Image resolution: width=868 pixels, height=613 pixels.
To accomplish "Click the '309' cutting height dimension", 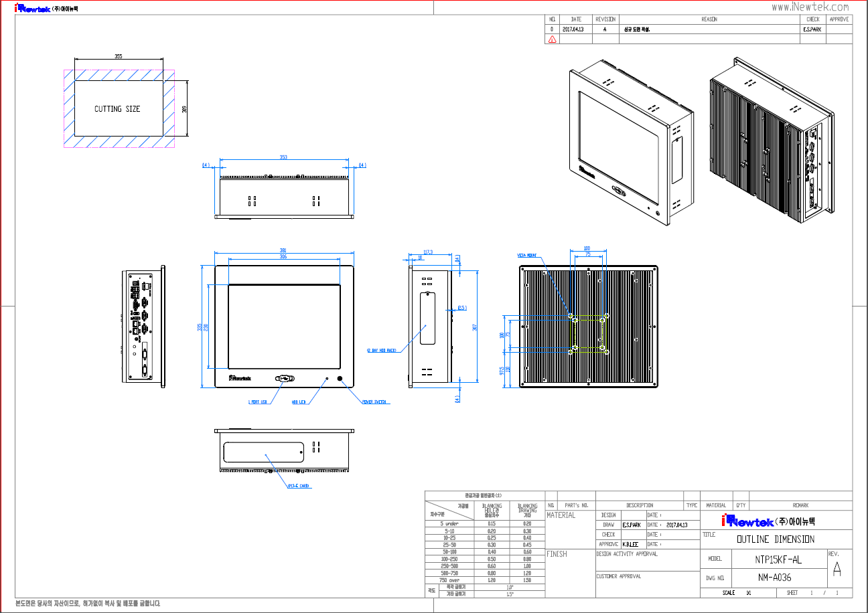I will pyautogui.click(x=184, y=109).
